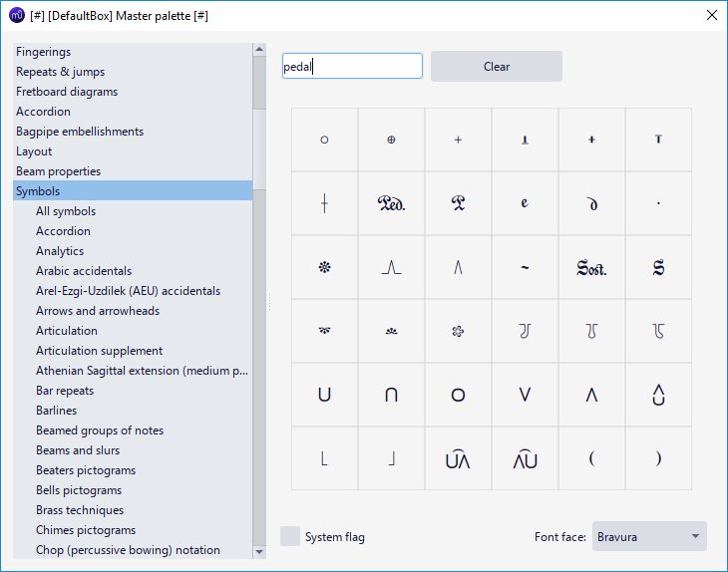The width and height of the screenshot is (728, 572).
Task: Select All symbols subcategory
Action: pos(66,211)
